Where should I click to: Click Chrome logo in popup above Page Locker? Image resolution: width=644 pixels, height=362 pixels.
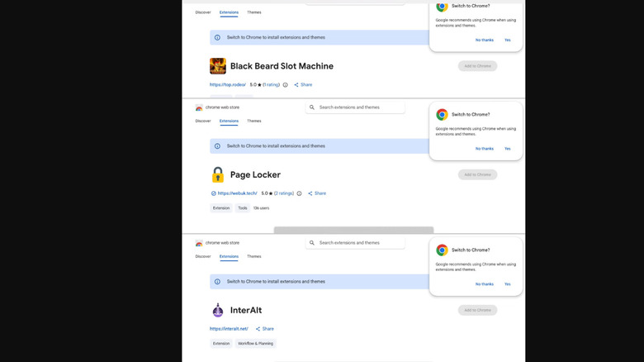pos(442,114)
